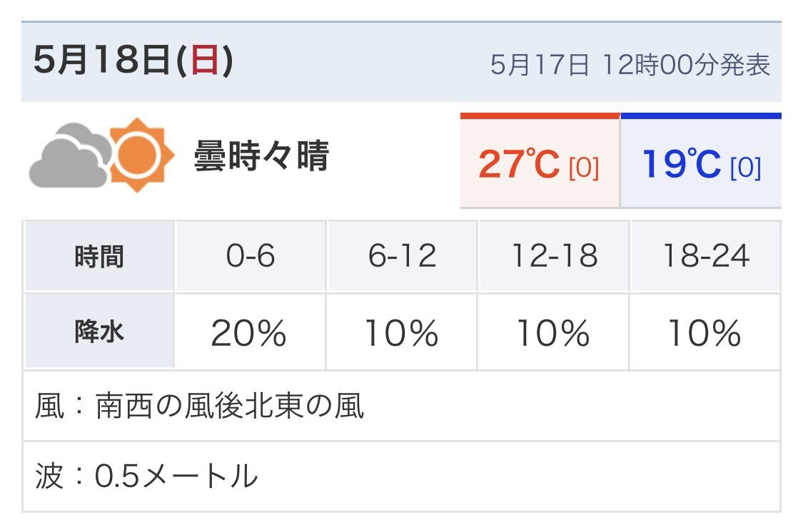This screenshot has width=803, height=532.
Task: Select the 18-24 time column
Action: point(706,256)
